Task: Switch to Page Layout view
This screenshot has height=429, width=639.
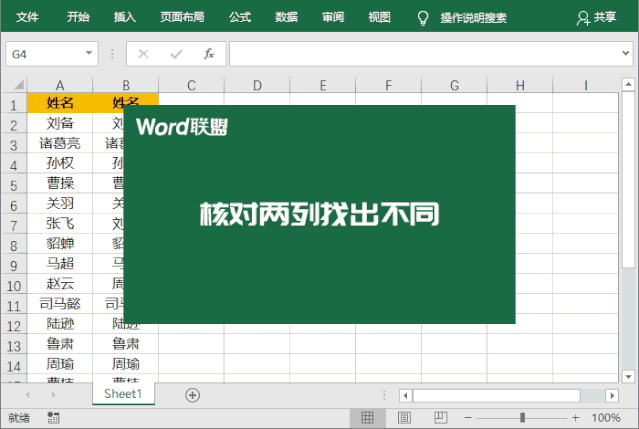Action: pyautogui.click(x=404, y=417)
